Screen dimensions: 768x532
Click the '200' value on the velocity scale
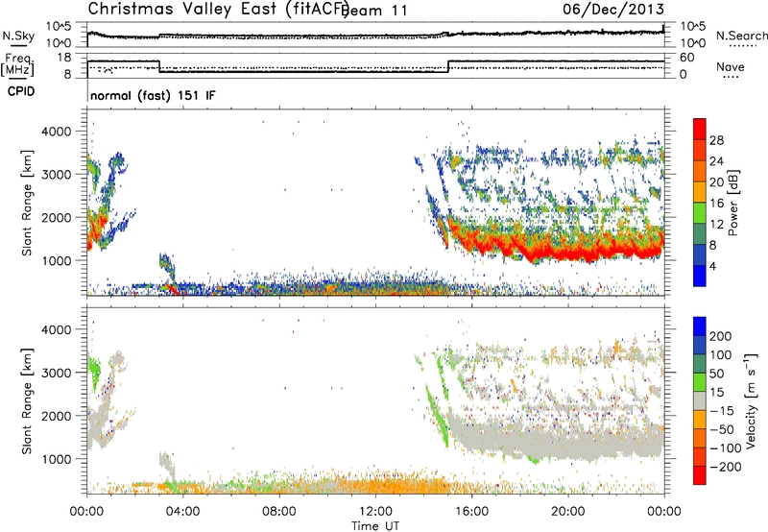pos(721,336)
